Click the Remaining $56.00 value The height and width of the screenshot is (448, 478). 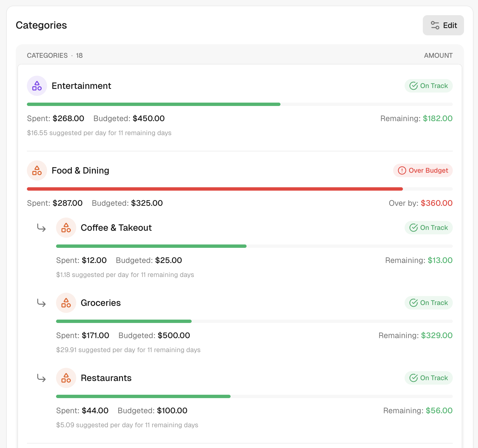pos(439,410)
